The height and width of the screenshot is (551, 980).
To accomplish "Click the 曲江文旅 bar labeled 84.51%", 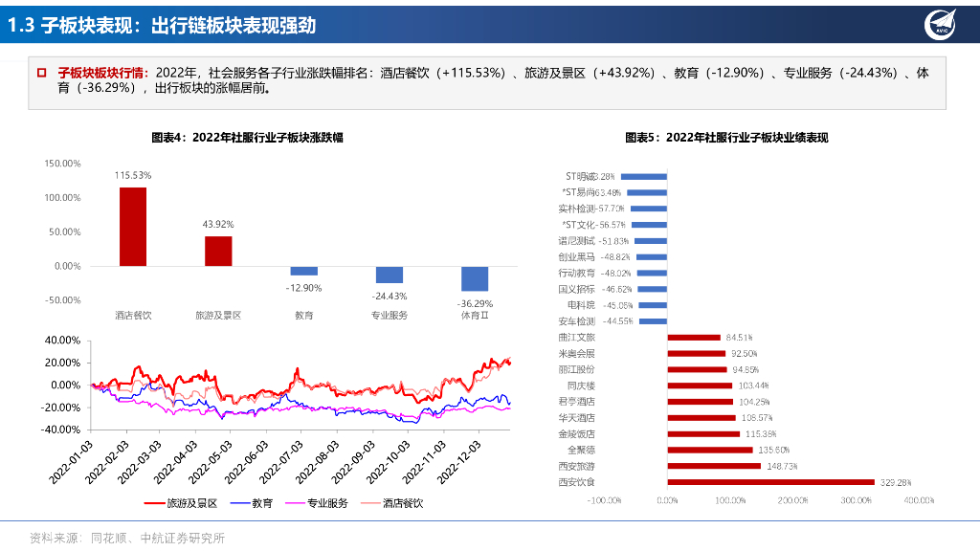I will 694,338.
